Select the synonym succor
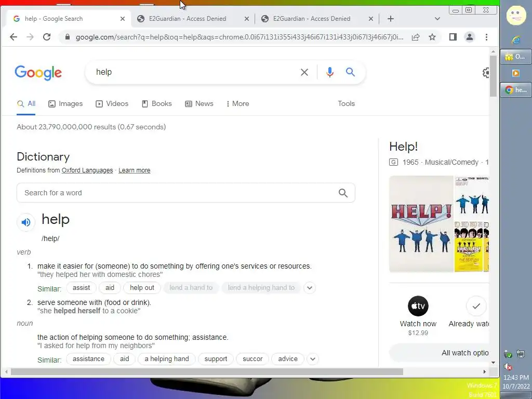The width and height of the screenshot is (532, 399). pos(252,359)
